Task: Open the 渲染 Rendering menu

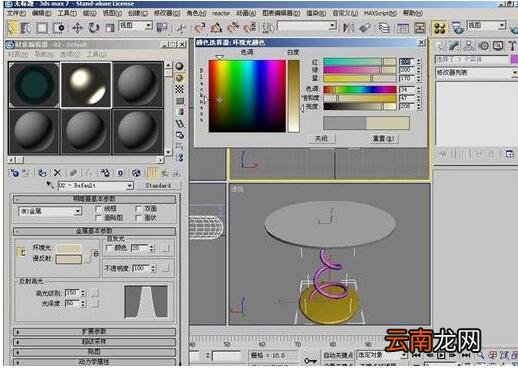Action: pyautogui.click(x=316, y=13)
